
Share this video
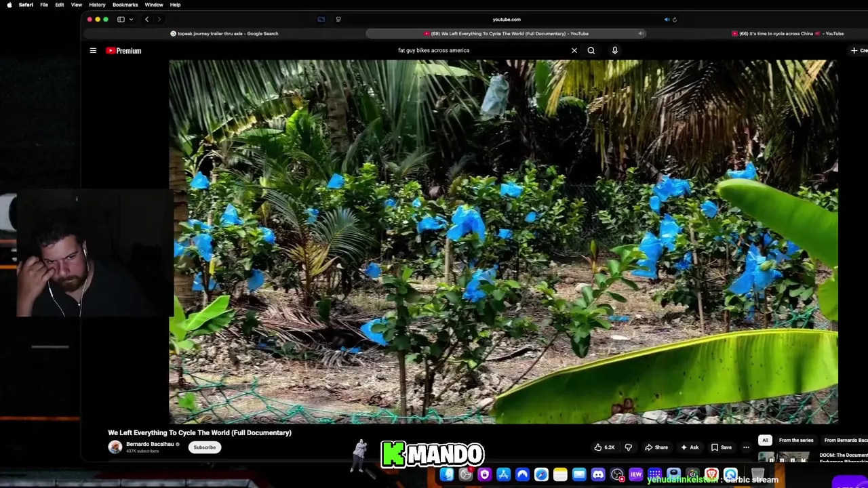[x=656, y=447]
